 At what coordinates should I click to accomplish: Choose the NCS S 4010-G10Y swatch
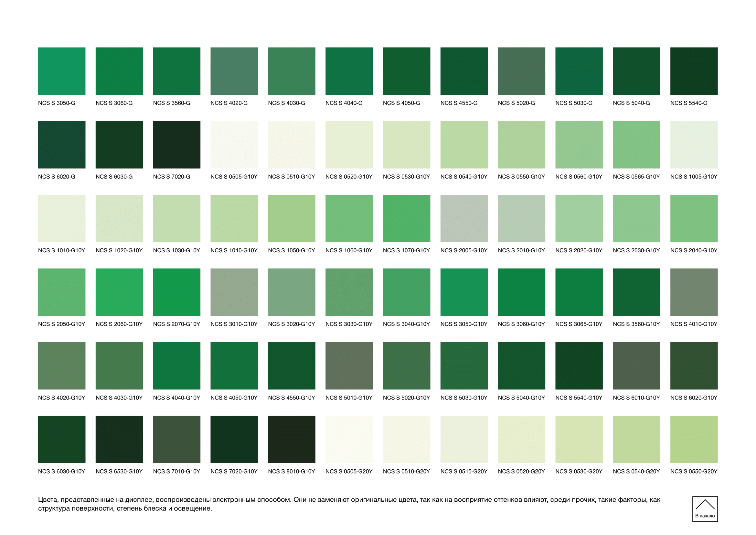tap(694, 292)
